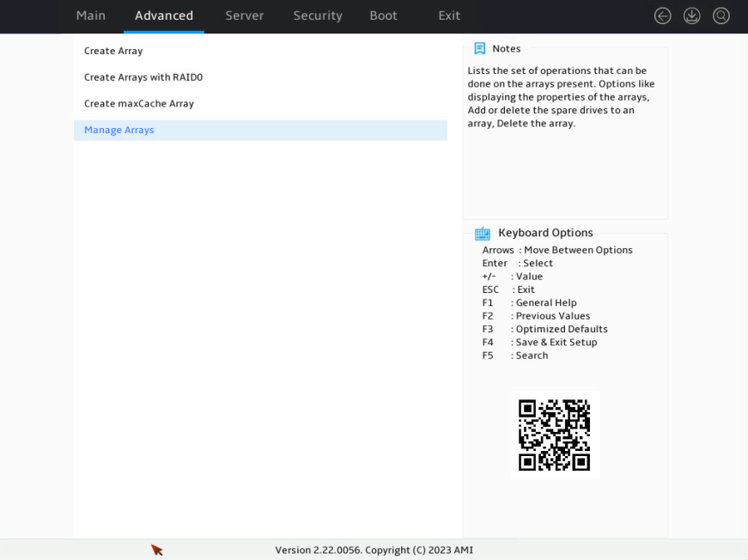Click the Notes heading text
This screenshot has width=748, height=560.
506,49
